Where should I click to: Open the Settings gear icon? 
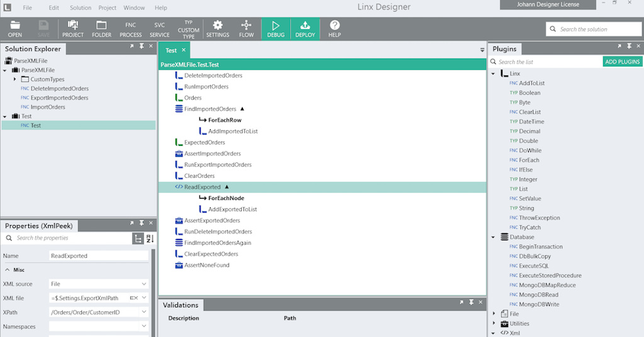(218, 26)
